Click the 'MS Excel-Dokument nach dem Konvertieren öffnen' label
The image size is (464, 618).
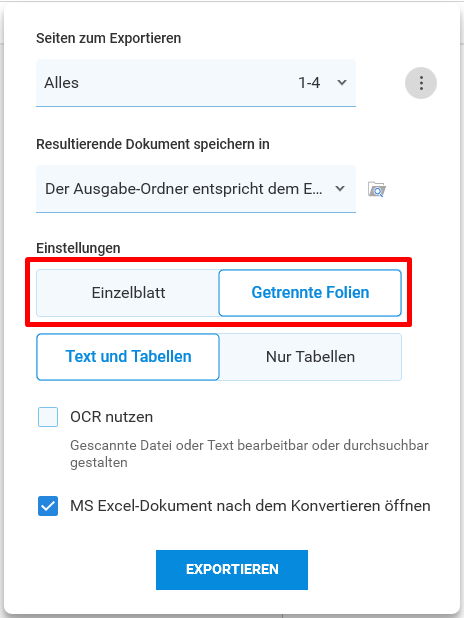[250, 506]
